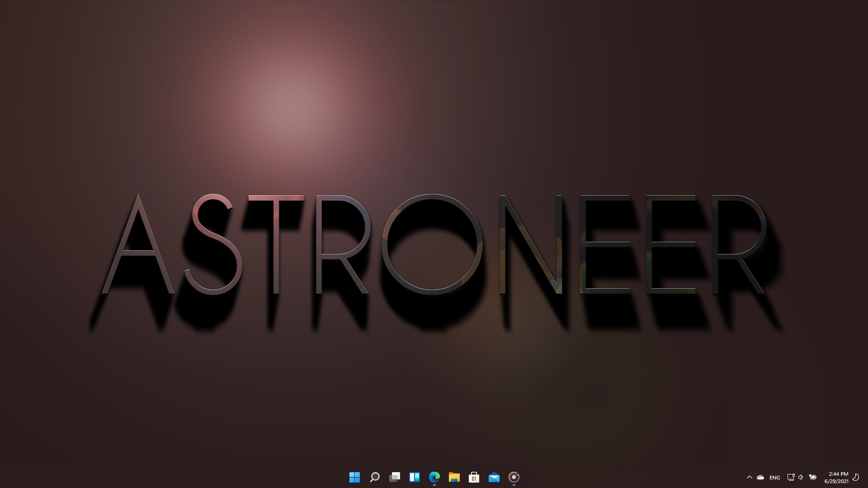
Task: Open taskbar Search magnifier
Action: 374,477
